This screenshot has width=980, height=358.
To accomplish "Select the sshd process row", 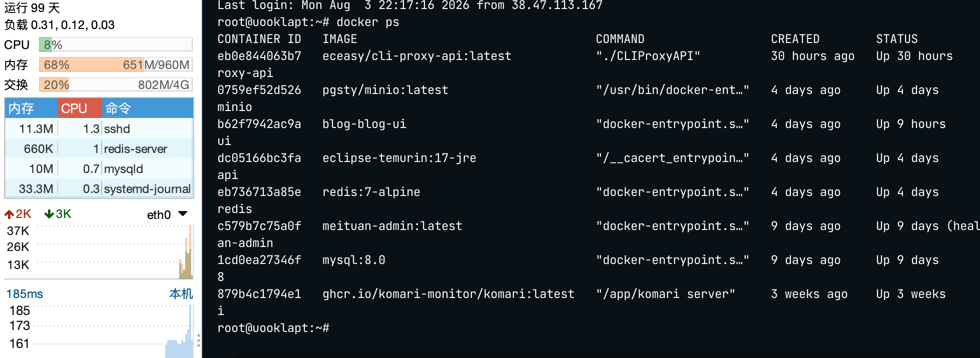I will [x=99, y=128].
